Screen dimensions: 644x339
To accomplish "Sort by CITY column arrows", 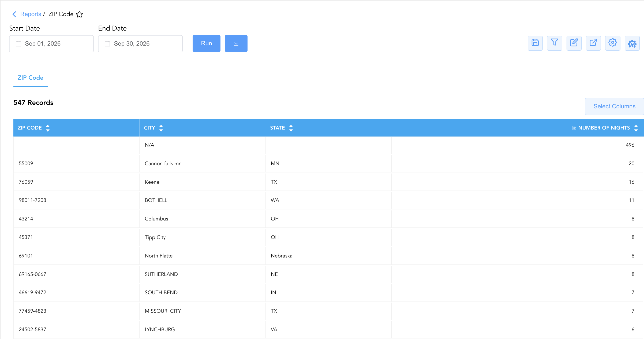I will [161, 128].
